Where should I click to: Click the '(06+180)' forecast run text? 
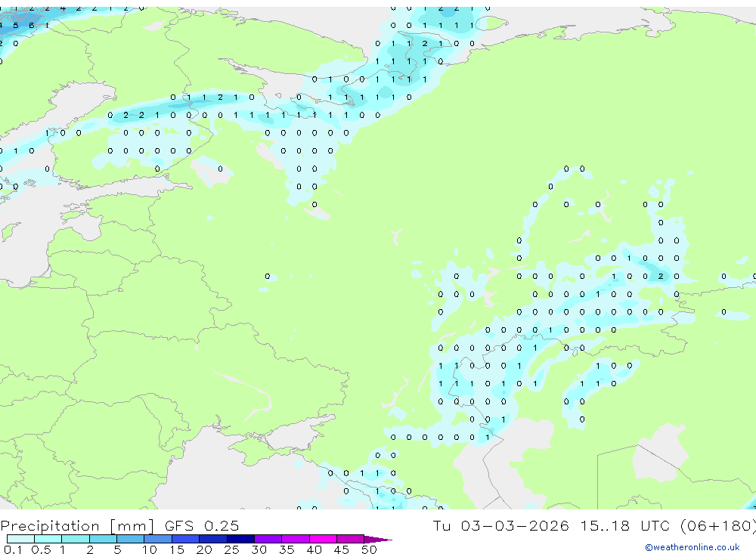coord(718,525)
